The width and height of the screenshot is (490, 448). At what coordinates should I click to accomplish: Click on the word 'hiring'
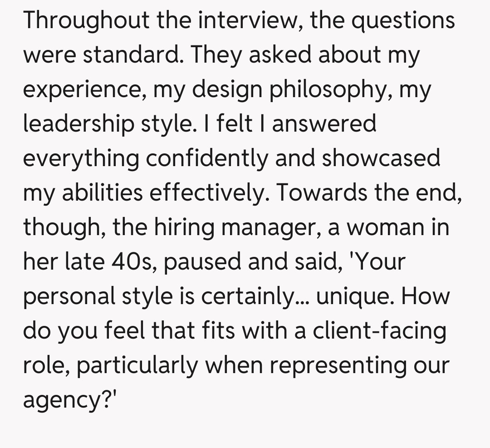point(186,227)
